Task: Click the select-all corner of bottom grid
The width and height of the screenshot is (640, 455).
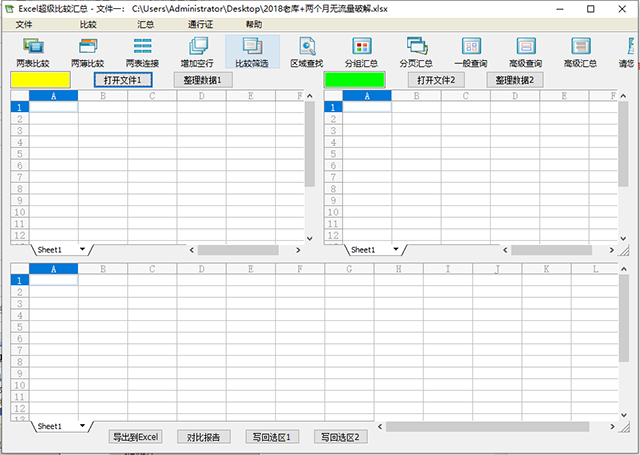Action: click(x=20, y=269)
